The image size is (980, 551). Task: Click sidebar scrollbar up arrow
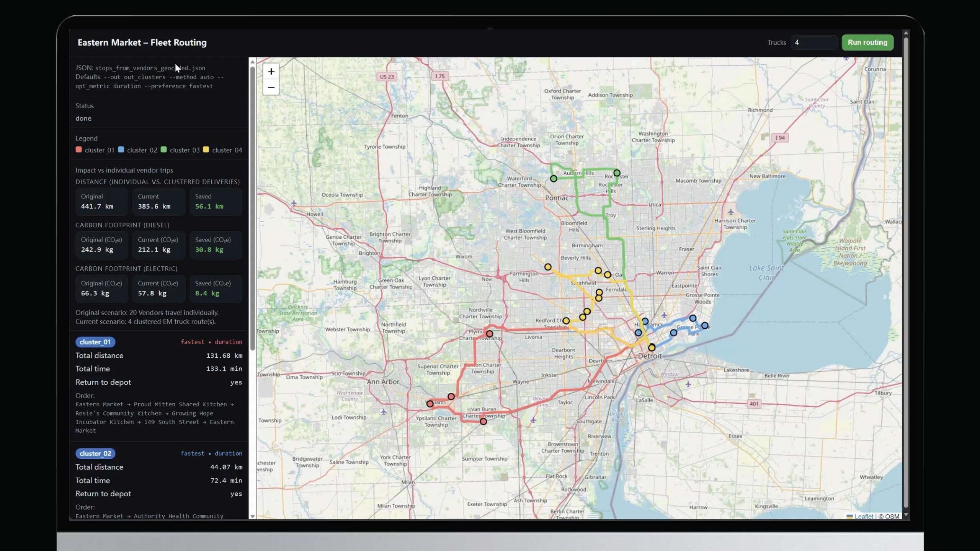[x=252, y=62]
